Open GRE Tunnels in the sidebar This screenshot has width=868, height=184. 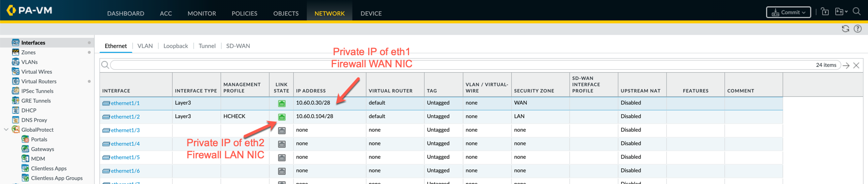pos(36,101)
